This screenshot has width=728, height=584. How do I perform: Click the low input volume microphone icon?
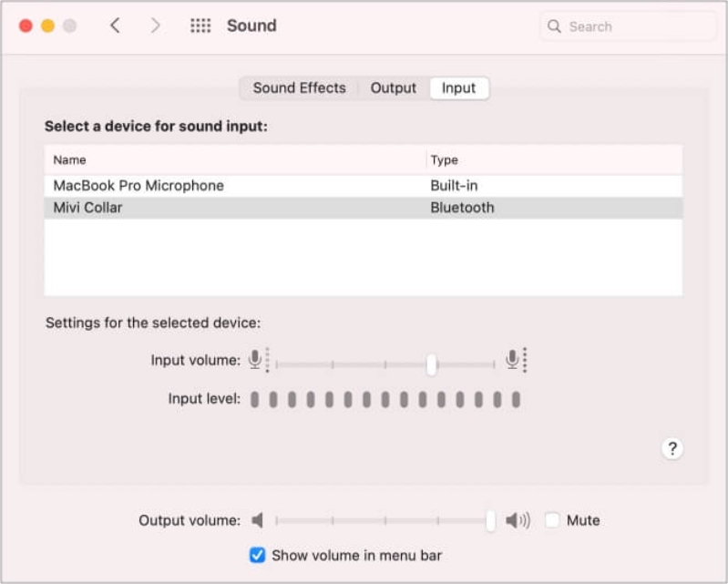coord(258,360)
